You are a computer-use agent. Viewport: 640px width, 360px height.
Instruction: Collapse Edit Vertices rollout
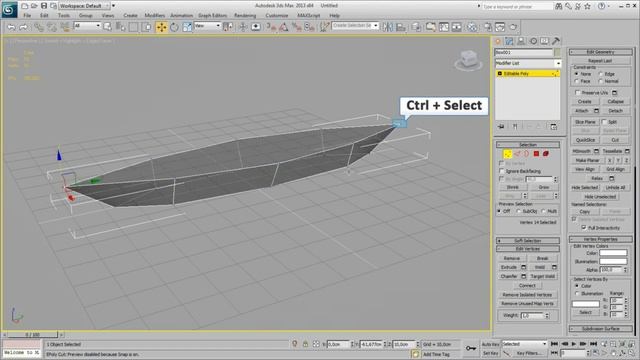point(528,249)
